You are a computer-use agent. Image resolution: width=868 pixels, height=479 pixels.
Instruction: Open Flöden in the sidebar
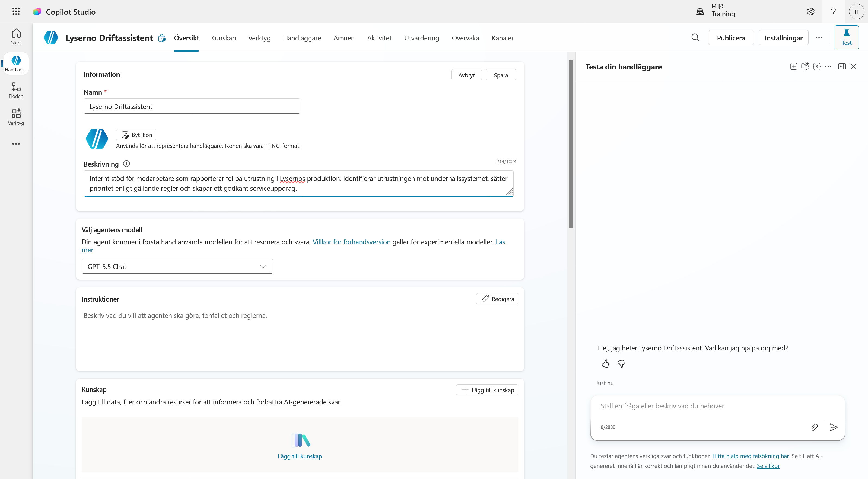[x=16, y=90]
